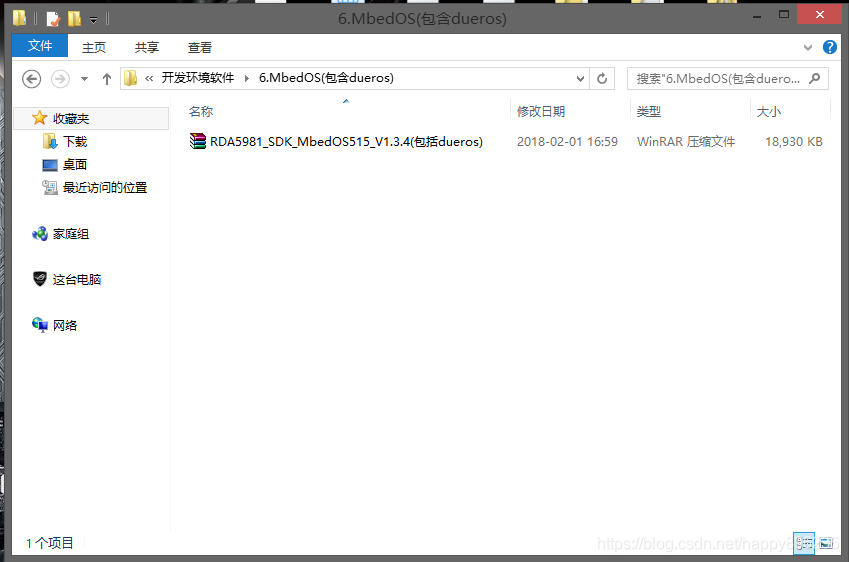Screen dimensions: 849x562
Task: Switch to details view in status bar
Action: pos(804,543)
